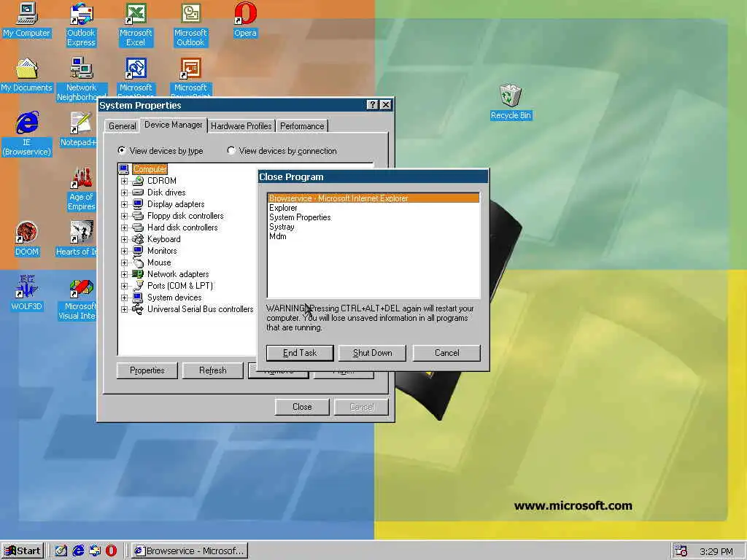This screenshot has height=560, width=747.
Task: Select View devices by connection radio button
Action: tap(231, 150)
